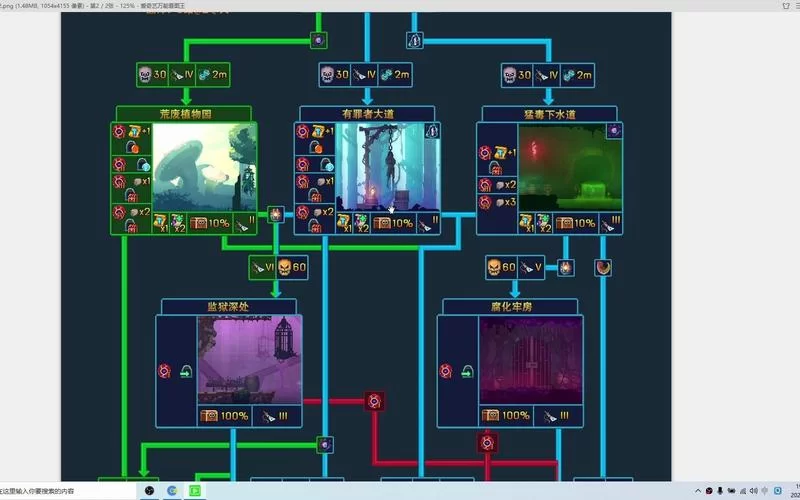Click the boss cell icon in 腐化牢房
The width and height of the screenshot is (800, 500).
pos(445,371)
